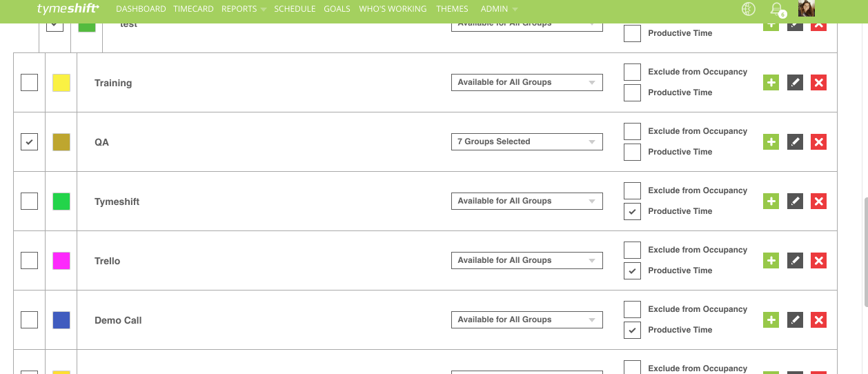
Task: Click the green plus icon in Tymeshift row
Action: tap(771, 201)
